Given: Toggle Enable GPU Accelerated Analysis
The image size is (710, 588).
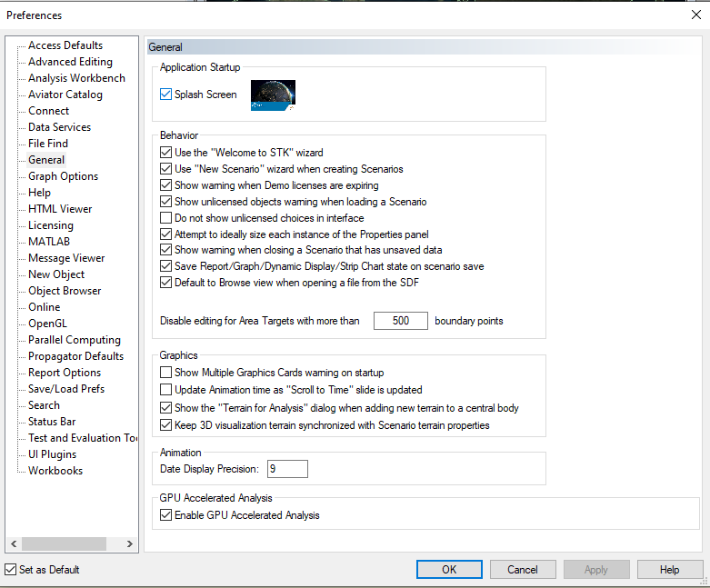Looking at the screenshot, I should pos(165,515).
